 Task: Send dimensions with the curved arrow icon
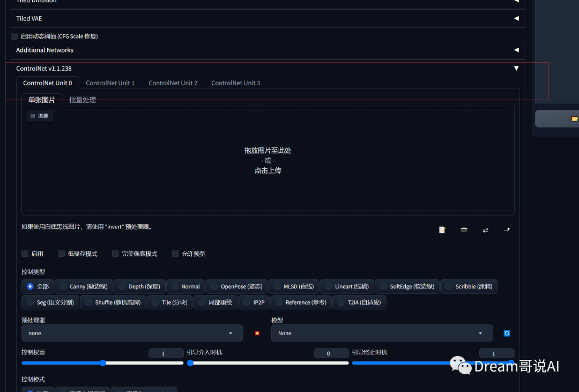click(507, 230)
